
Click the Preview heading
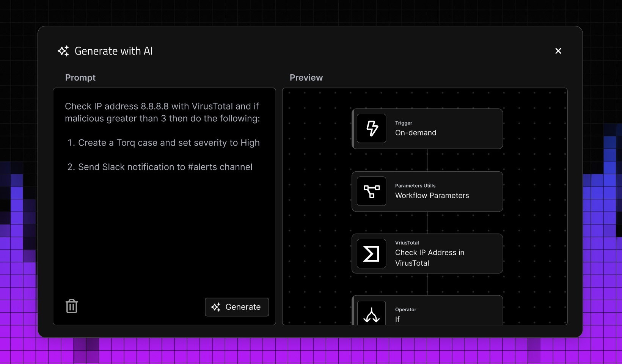306,78
